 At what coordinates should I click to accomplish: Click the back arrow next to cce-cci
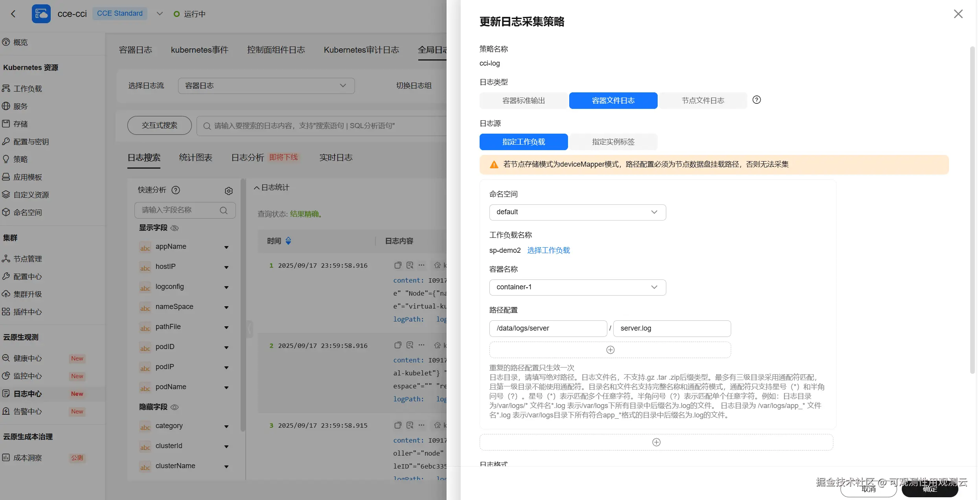click(13, 14)
